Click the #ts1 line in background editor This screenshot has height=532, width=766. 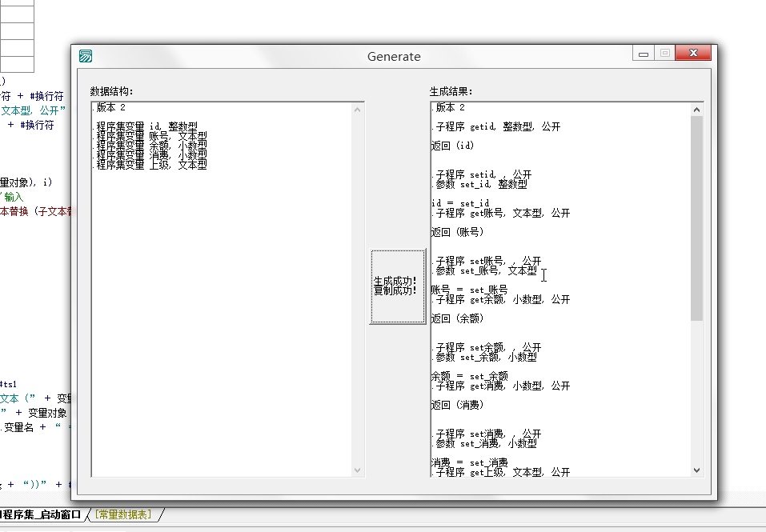[x=10, y=385]
